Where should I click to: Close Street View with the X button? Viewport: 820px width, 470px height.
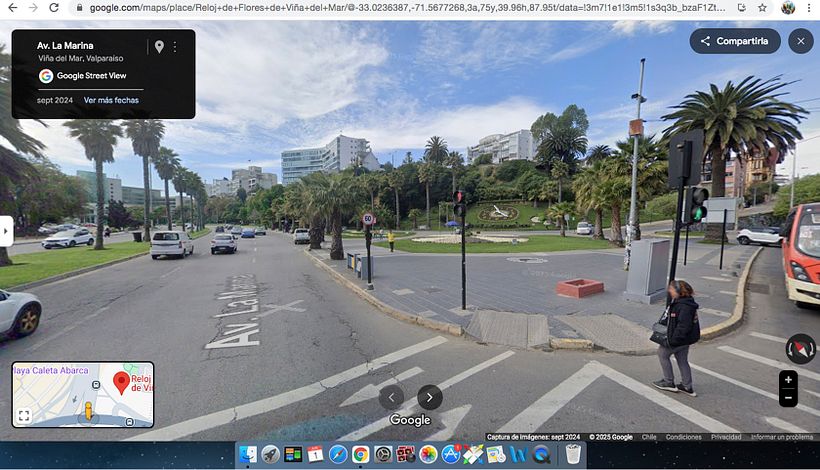coord(801,41)
